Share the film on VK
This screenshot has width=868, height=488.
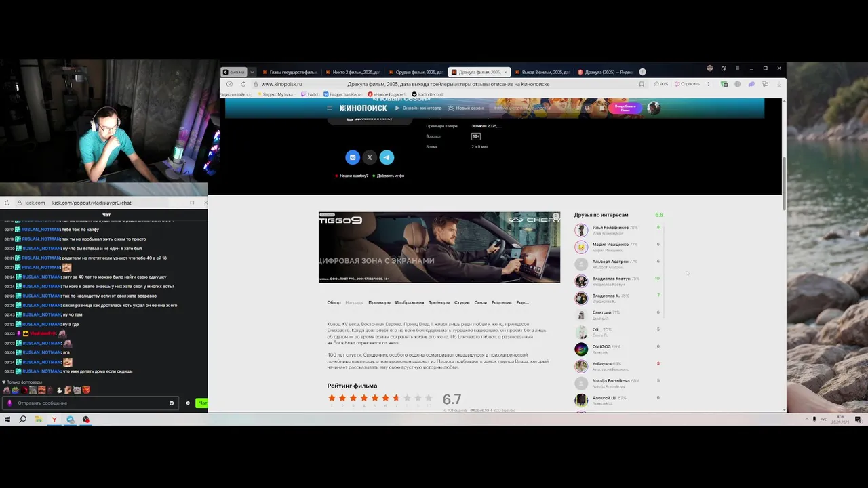[x=353, y=157]
